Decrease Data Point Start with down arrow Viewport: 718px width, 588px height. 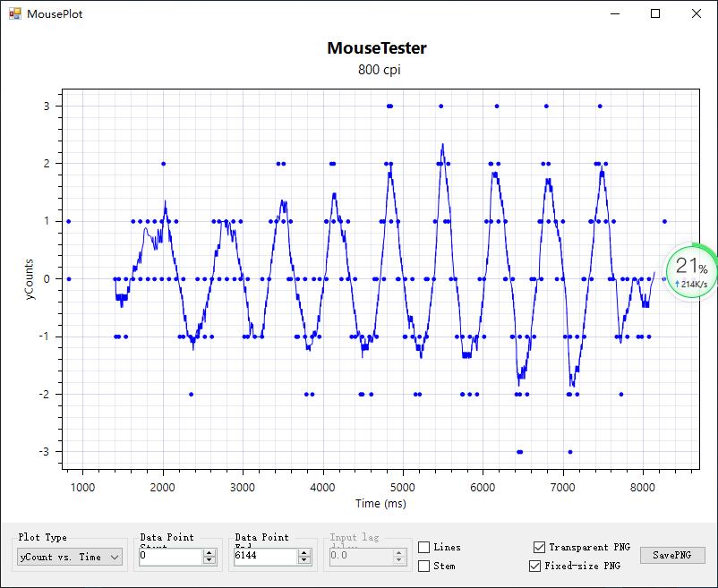point(209,560)
